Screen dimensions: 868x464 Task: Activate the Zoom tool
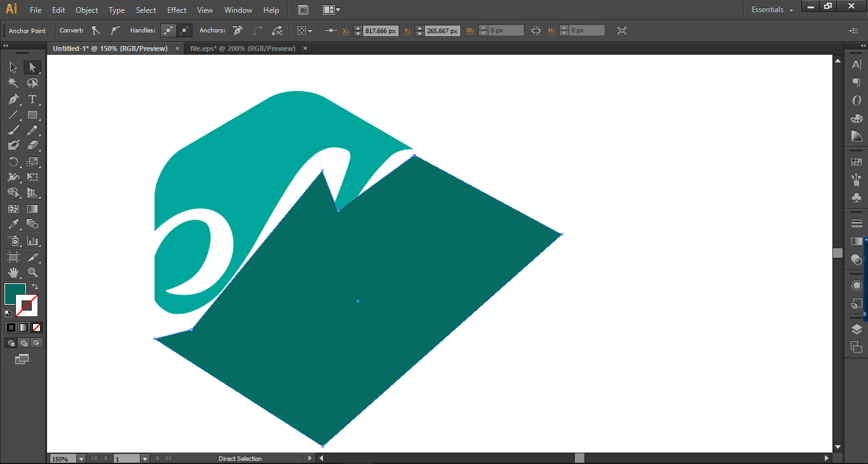pos(32,272)
